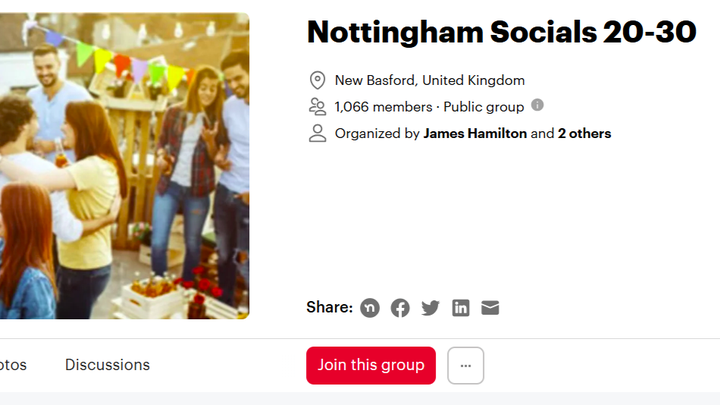View the 2 other organizers
This screenshot has height=405, width=720.
click(584, 133)
